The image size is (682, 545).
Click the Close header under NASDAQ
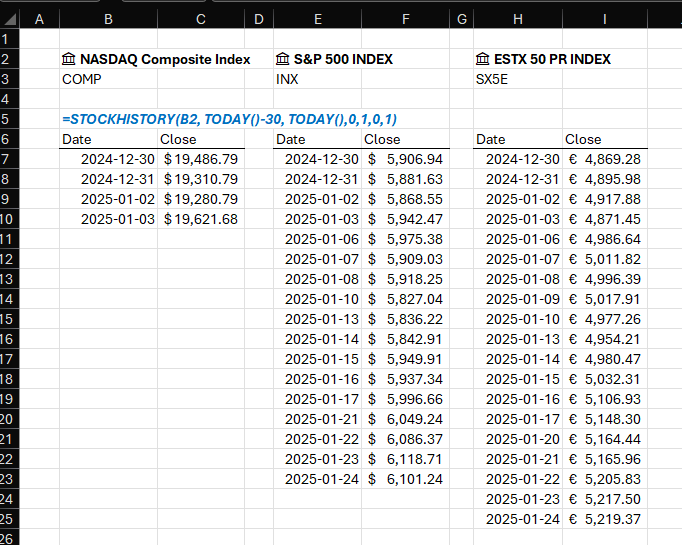pyautogui.click(x=201, y=139)
